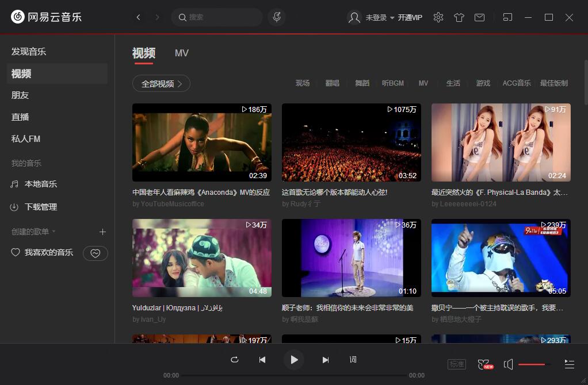Image resolution: width=588 pixels, height=385 pixels.
Task: Seek on the playback progress bar
Action: point(294,375)
